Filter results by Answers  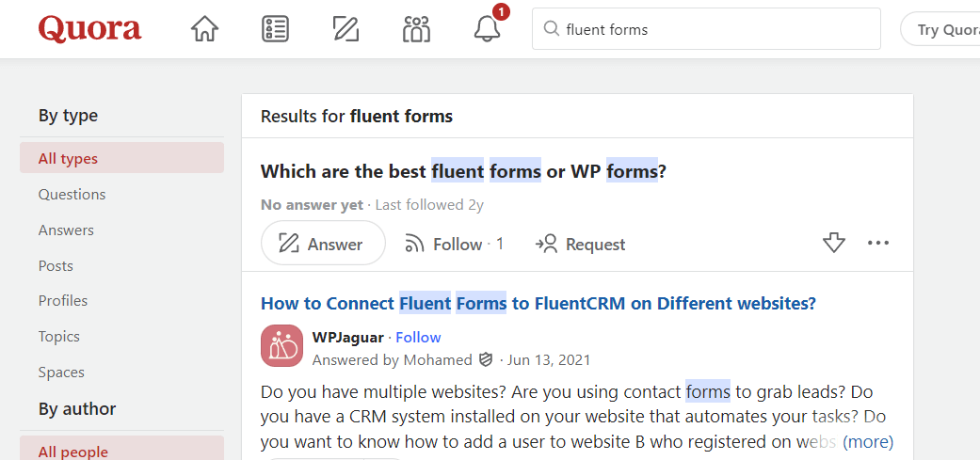(x=66, y=230)
